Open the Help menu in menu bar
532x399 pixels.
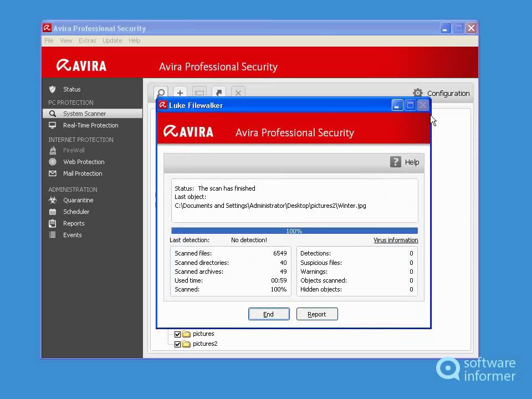tap(134, 40)
